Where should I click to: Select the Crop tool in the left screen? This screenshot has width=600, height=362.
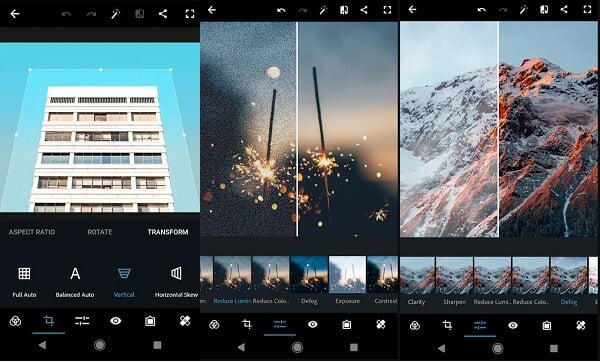49,321
